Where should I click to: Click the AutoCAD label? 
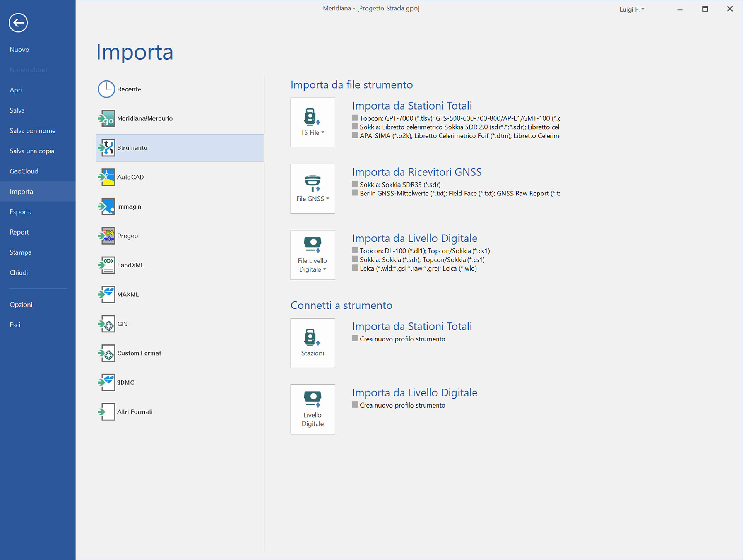click(x=130, y=177)
